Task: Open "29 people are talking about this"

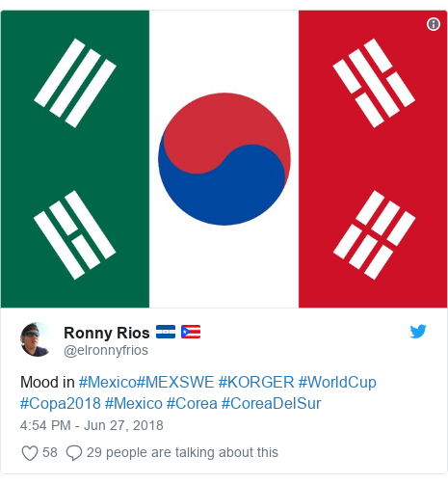Action: click(x=182, y=452)
